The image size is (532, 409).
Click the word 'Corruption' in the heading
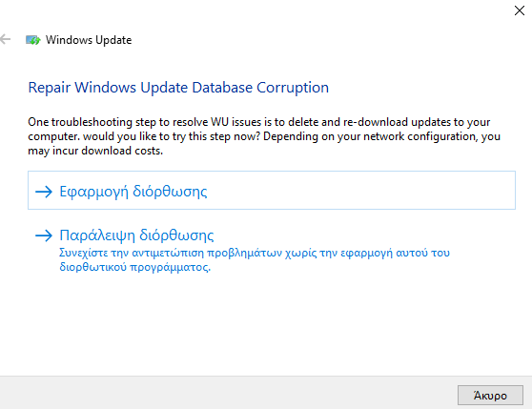click(x=293, y=88)
